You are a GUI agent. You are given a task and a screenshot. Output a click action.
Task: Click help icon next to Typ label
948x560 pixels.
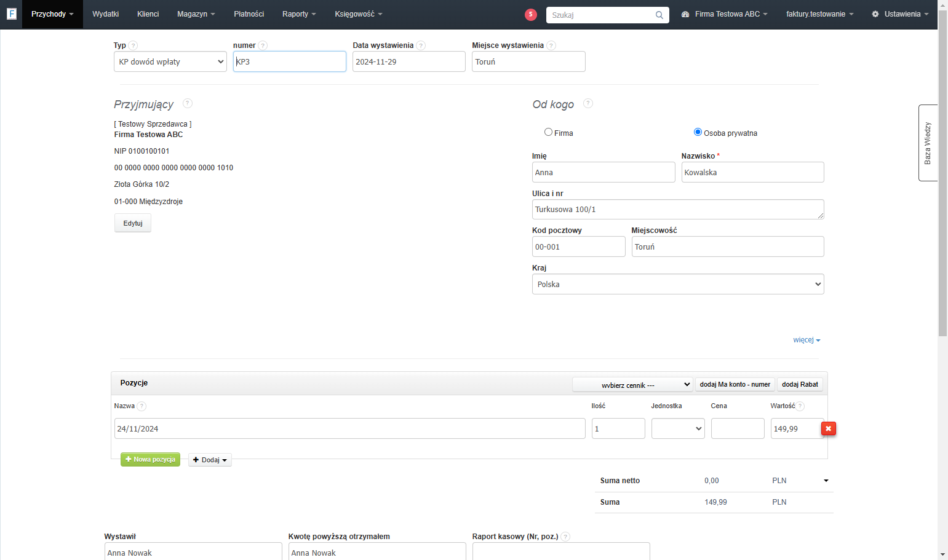point(133,45)
